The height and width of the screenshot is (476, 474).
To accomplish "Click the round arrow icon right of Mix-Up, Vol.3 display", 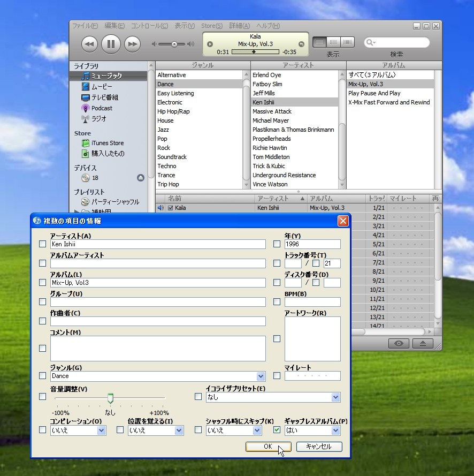I will 301,44.
